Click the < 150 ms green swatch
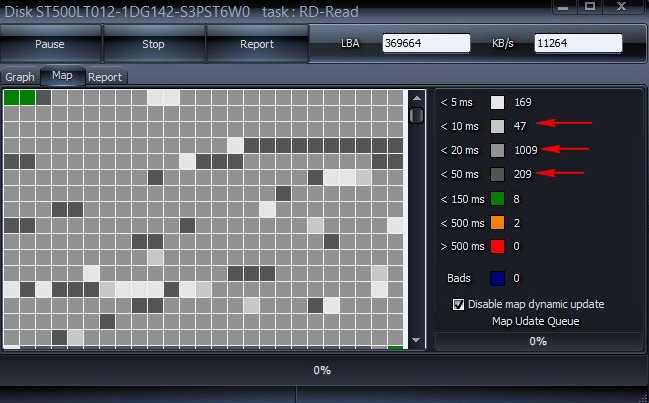This screenshot has width=649, height=403. pos(498,199)
